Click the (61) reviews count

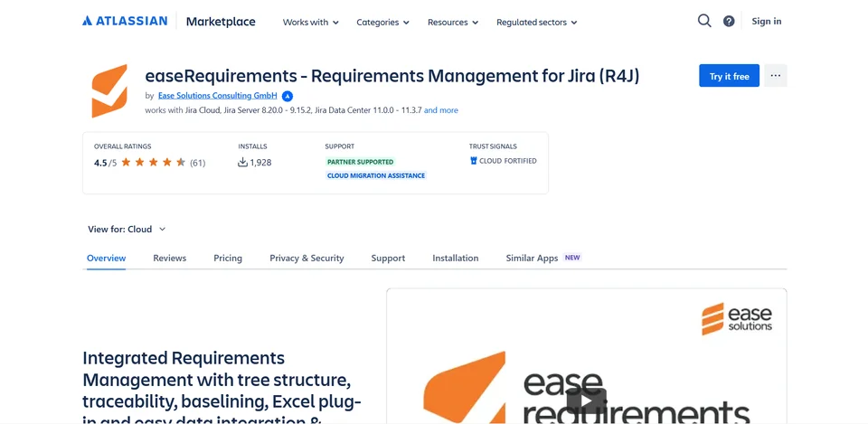pyautogui.click(x=198, y=163)
